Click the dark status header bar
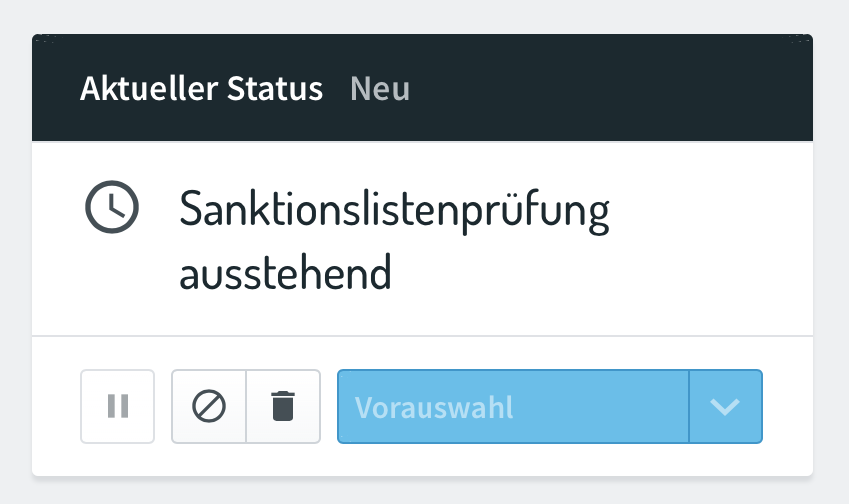 click(x=423, y=88)
